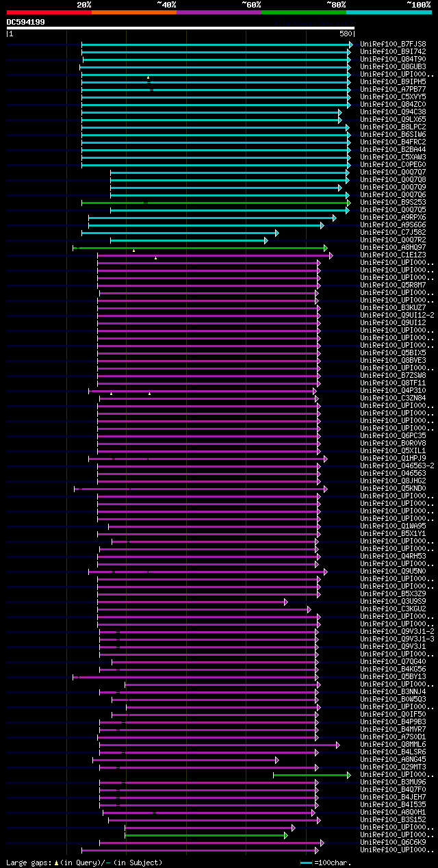438x868 pixels.
Task: Click the purple ~60% identity legend segment
Action: pos(219,12)
